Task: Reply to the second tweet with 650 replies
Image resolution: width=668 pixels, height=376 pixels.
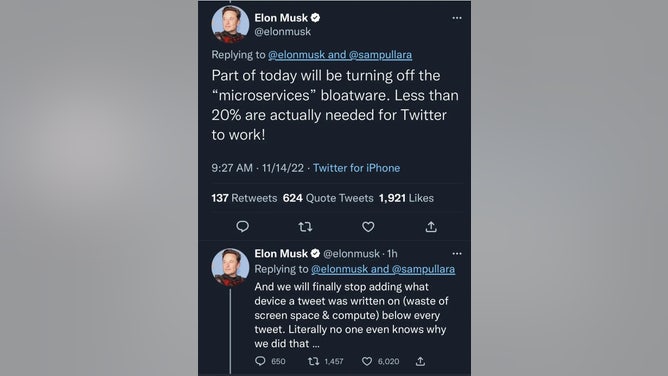Action: coord(260,361)
